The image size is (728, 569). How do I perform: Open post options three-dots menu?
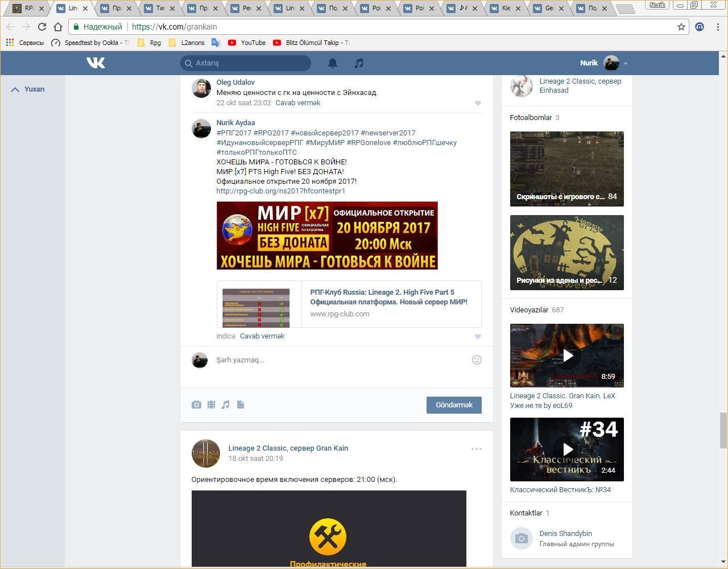pos(477,449)
